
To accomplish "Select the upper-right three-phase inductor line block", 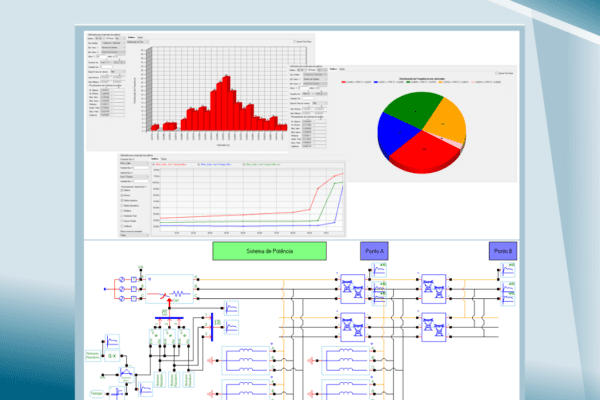I will pyautogui.click(x=346, y=361).
